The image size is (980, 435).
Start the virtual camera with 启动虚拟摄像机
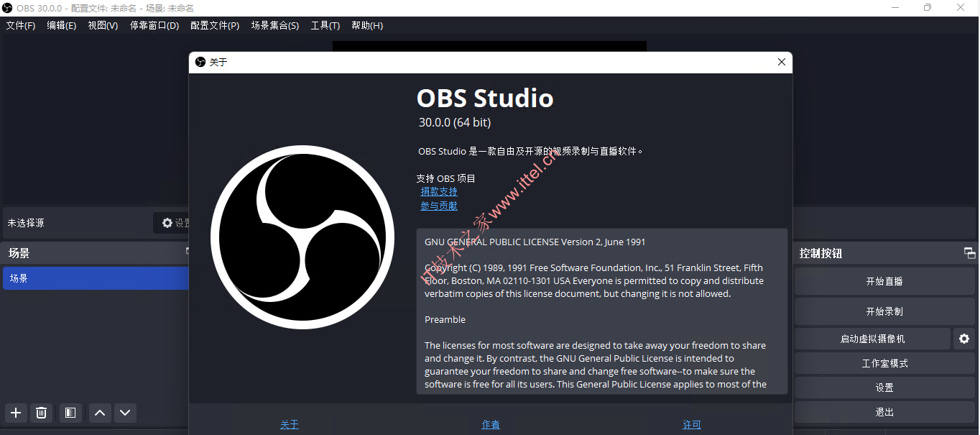[873, 339]
